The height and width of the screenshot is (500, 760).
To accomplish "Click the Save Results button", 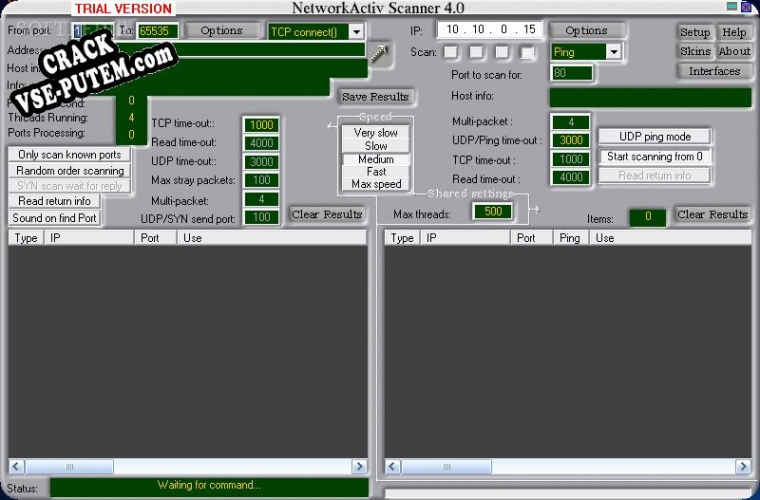I will 376,96.
